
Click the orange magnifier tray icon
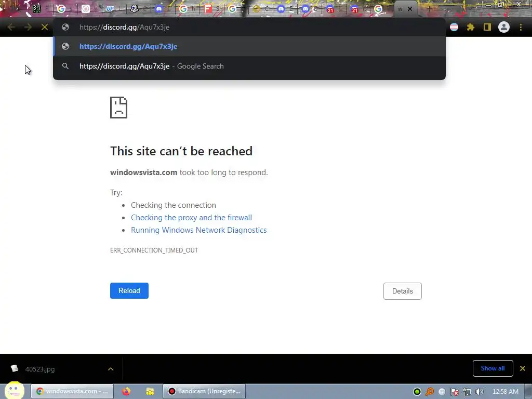click(430, 392)
